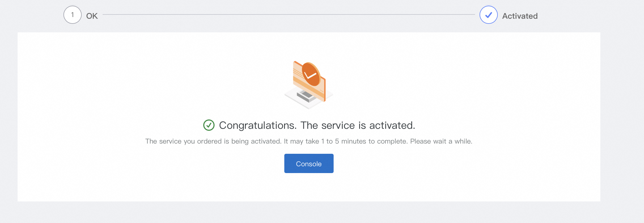The width and height of the screenshot is (644, 223).
Task: Click the '1 to 5 minutes' text
Action: (x=344, y=141)
